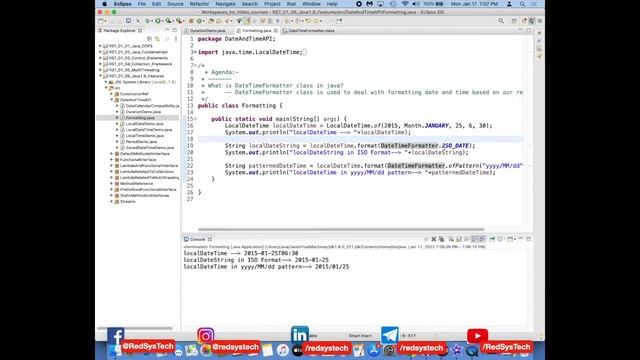Screen dimensions: 640x360
Task: Toggle Link with Editor in Package Explorer
Action: [x=158, y=39]
